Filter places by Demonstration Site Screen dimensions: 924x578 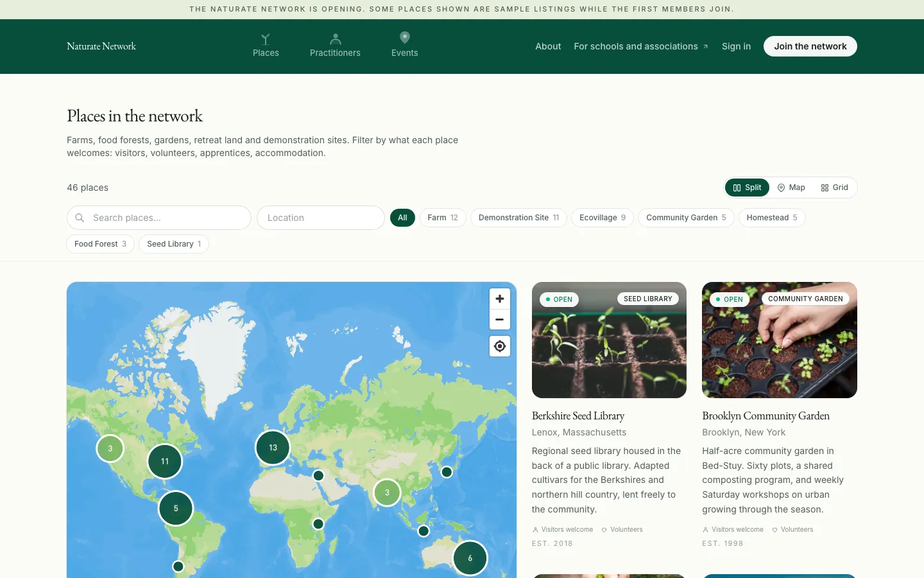click(x=518, y=218)
